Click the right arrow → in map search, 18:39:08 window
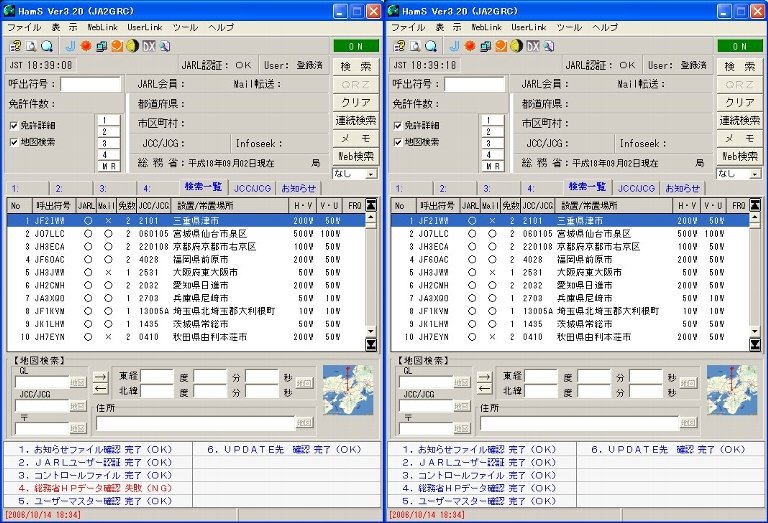 [x=100, y=377]
